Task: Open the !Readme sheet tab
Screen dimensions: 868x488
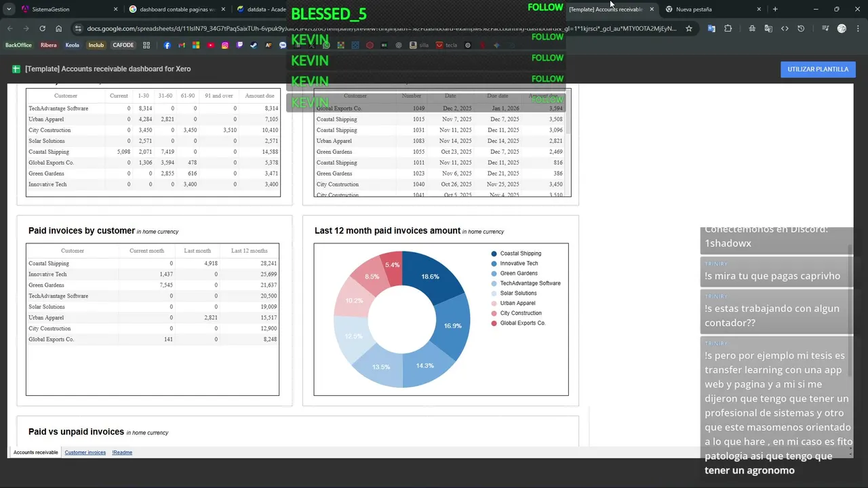Action: click(122, 452)
